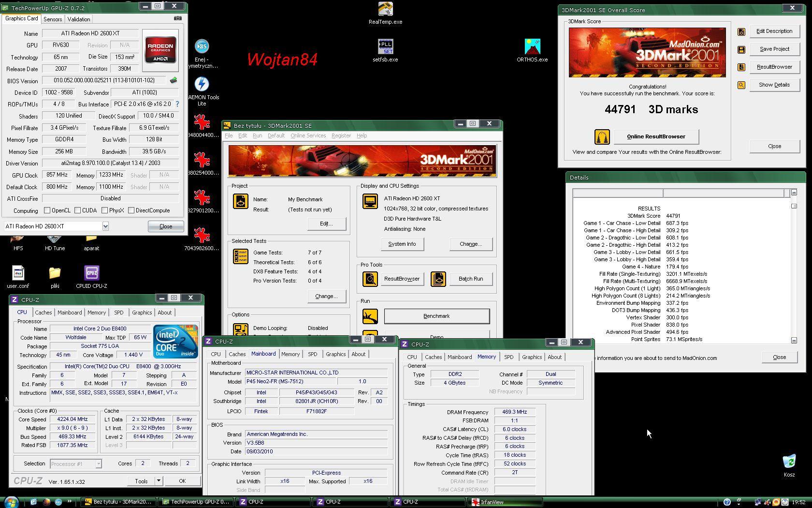
Task: Click the Selected Tests checklist icon
Action: [x=240, y=256]
